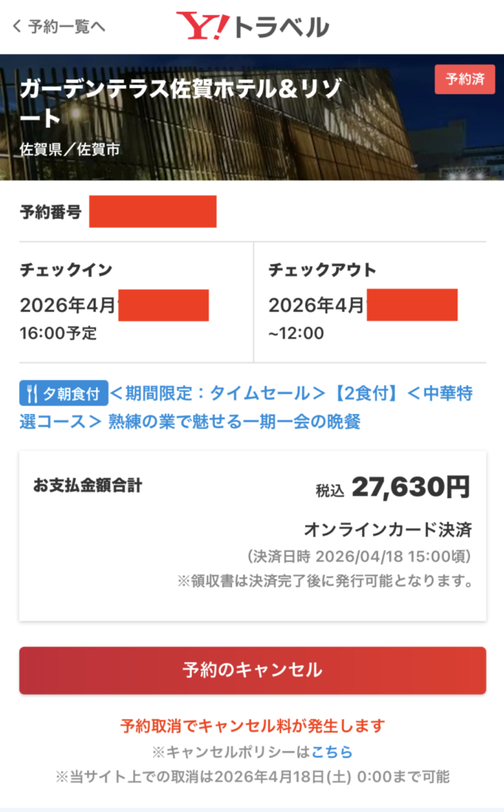
Task: Select the redacted 予約番号 value
Action: click(152, 212)
